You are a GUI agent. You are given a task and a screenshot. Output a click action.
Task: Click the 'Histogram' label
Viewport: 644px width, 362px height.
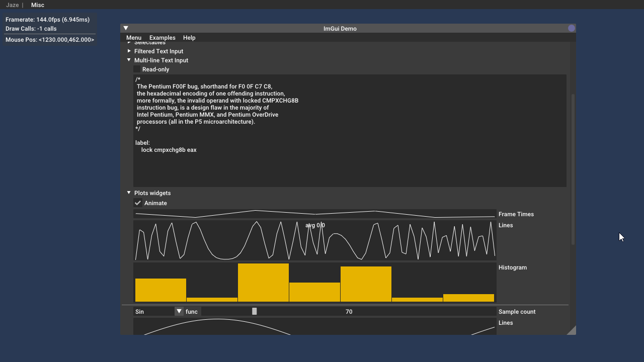pos(513,267)
